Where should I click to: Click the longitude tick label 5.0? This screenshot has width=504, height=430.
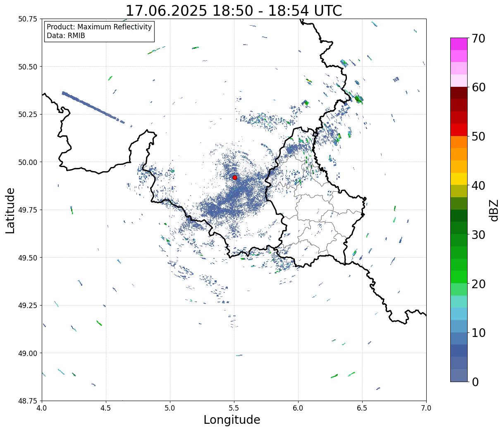pos(170,408)
